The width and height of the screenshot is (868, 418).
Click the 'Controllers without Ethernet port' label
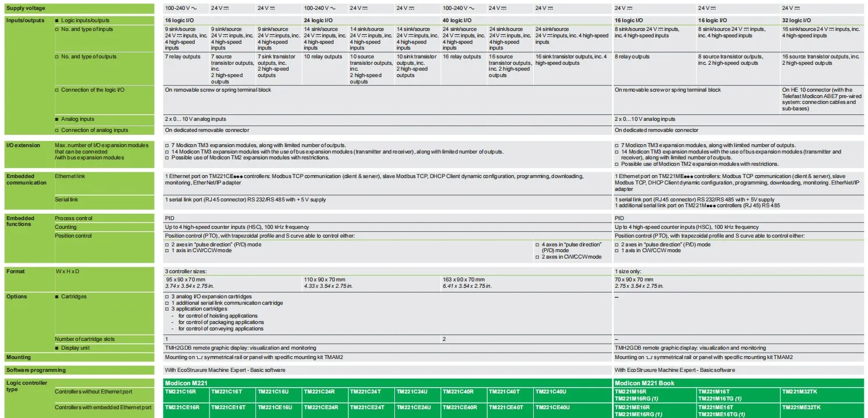coord(93,392)
